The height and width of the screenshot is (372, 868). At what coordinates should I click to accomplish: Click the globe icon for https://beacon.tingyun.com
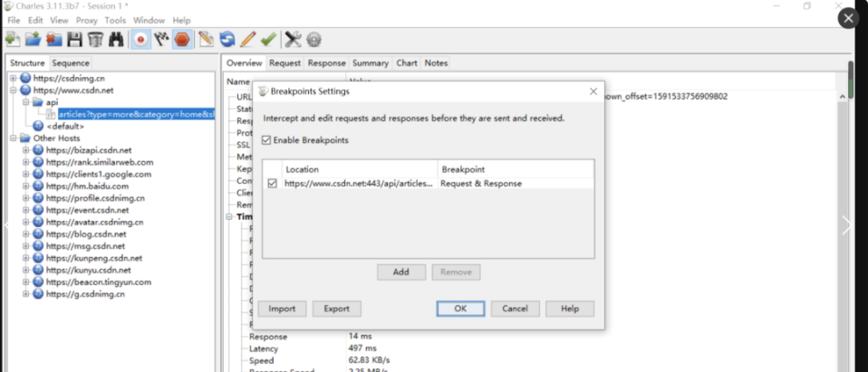click(x=38, y=281)
